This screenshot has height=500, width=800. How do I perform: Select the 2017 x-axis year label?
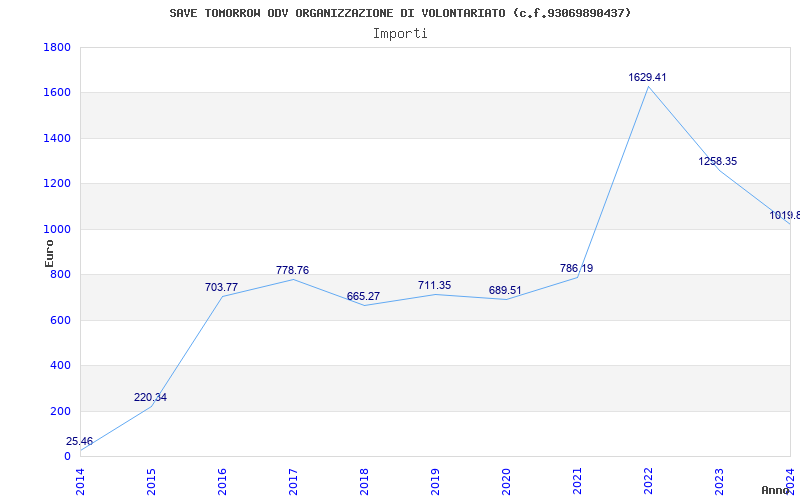tap(293, 480)
